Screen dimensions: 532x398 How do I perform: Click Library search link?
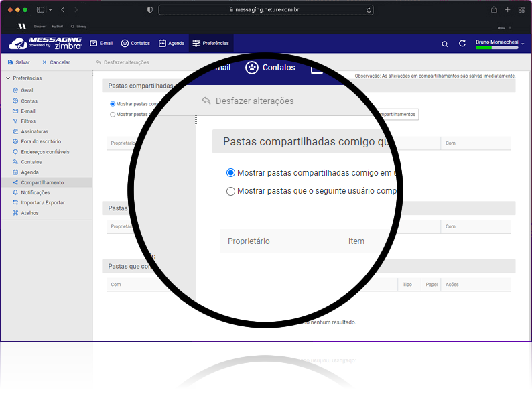(x=78, y=26)
